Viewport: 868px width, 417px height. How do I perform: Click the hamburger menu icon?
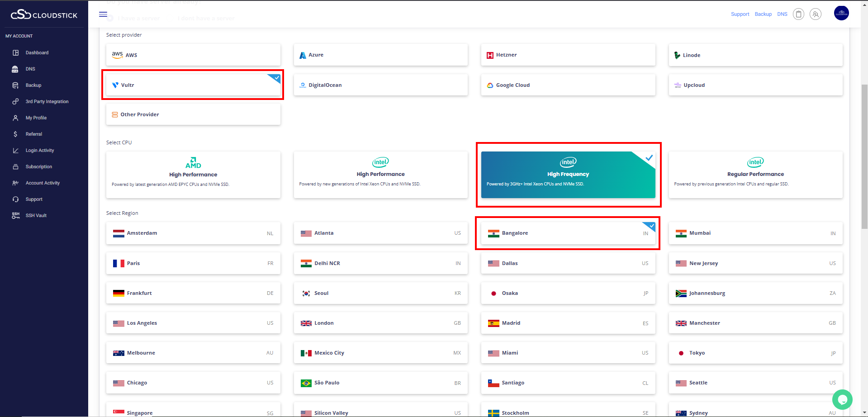[103, 14]
